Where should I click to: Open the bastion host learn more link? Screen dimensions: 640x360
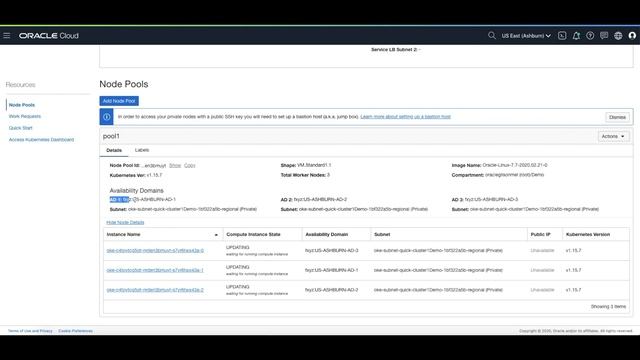[405, 117]
